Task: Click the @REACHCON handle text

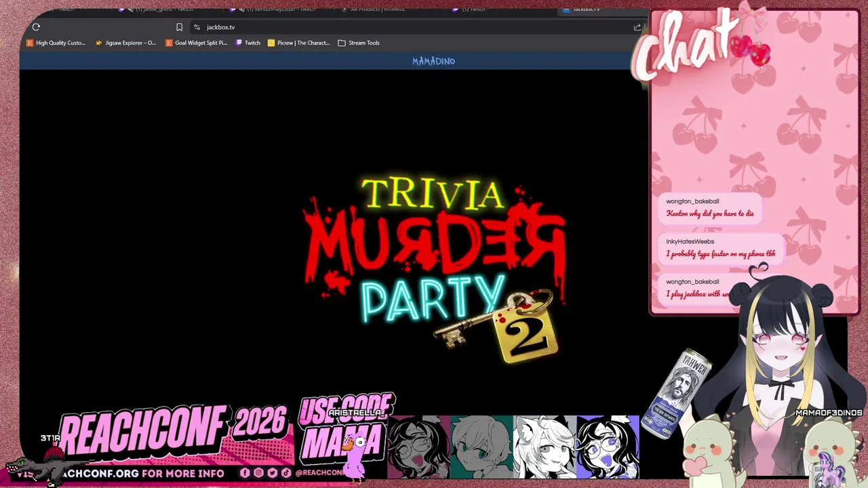Action: 320,473
